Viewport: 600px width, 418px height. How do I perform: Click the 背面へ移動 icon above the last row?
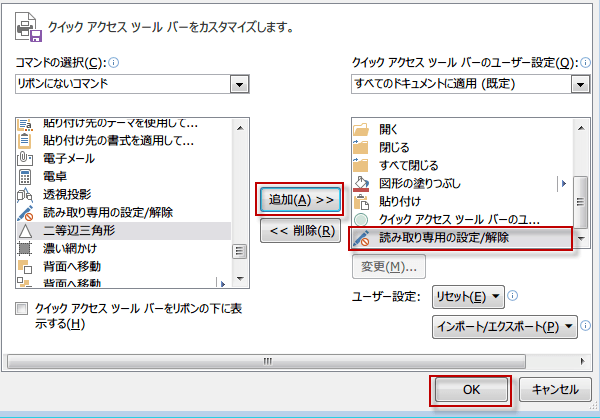25,266
